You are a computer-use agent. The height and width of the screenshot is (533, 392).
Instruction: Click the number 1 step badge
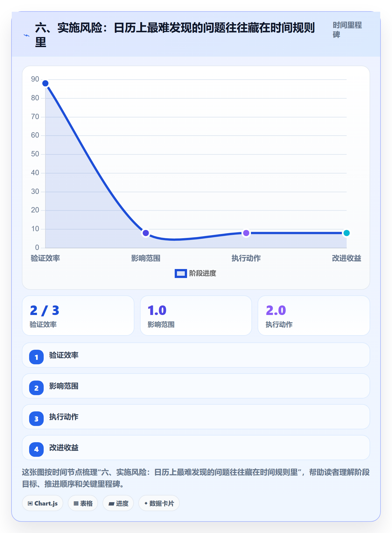(x=36, y=357)
